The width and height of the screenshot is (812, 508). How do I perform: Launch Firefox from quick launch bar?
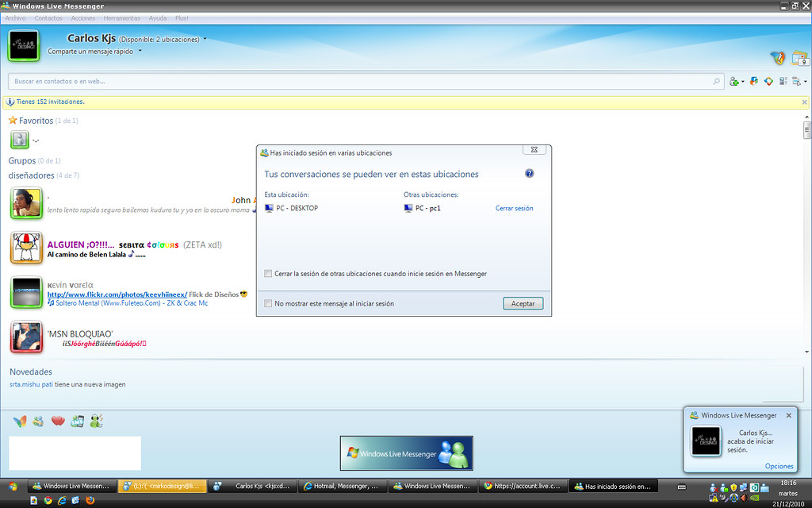90,500
